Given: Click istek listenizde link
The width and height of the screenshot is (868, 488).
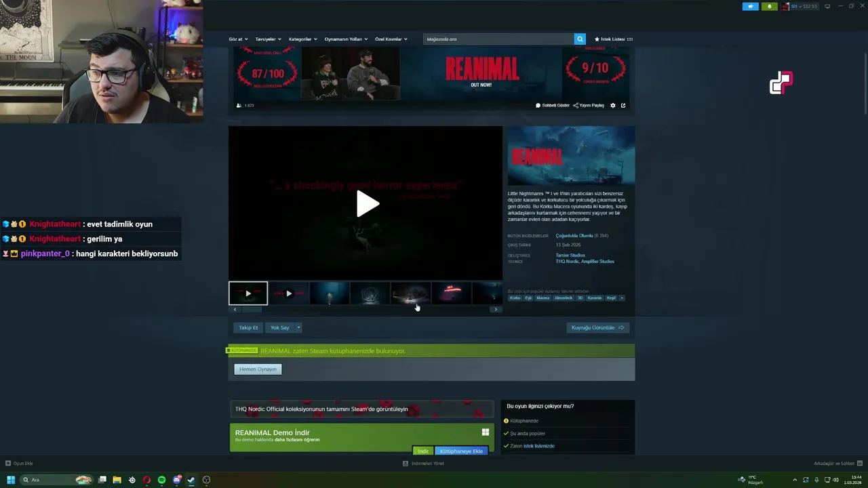Looking at the screenshot, I should pyautogui.click(x=539, y=446).
